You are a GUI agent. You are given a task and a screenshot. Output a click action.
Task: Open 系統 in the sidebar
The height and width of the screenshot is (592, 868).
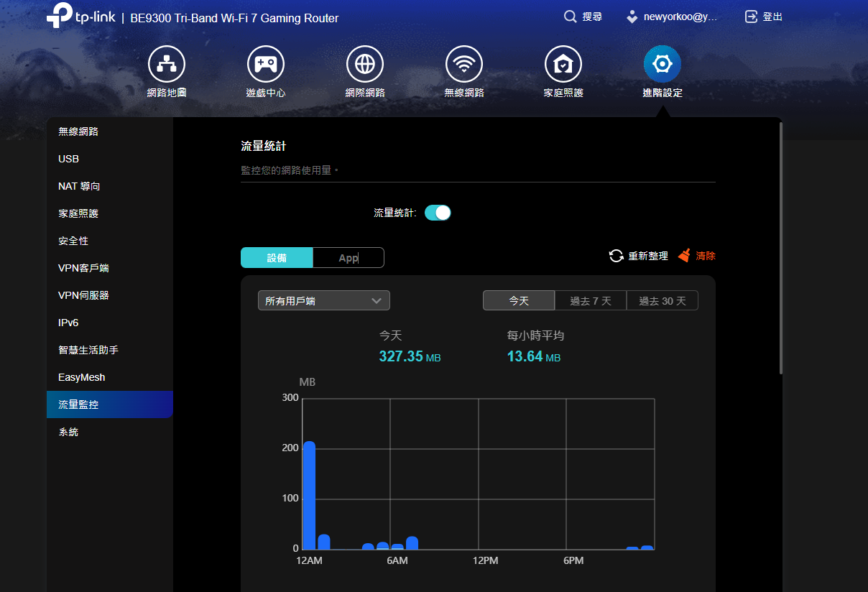110,432
